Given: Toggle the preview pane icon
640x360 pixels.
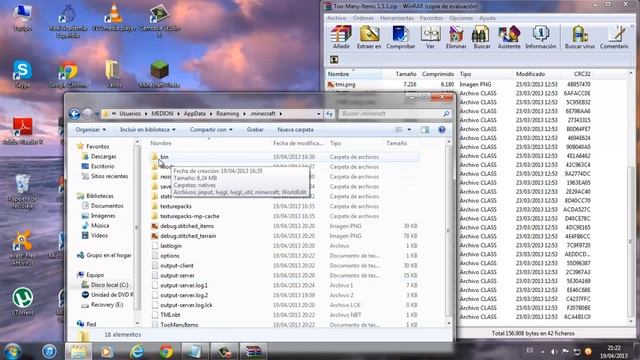Looking at the screenshot, I should pyautogui.click(x=425, y=130).
